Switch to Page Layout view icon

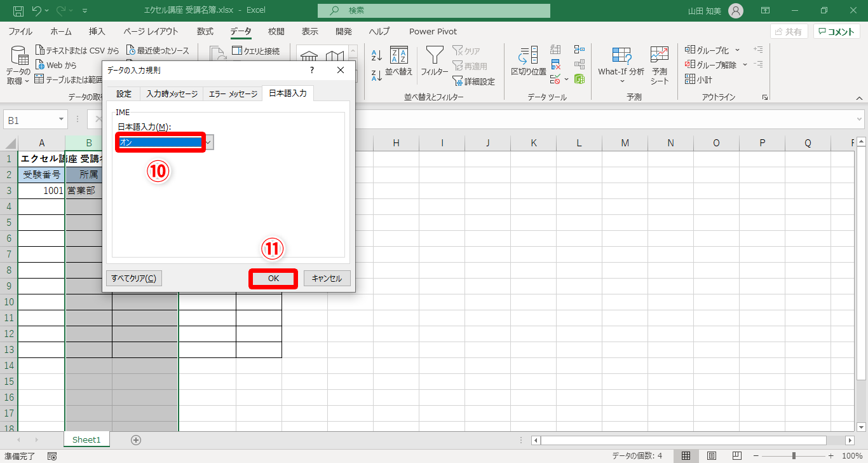point(712,456)
